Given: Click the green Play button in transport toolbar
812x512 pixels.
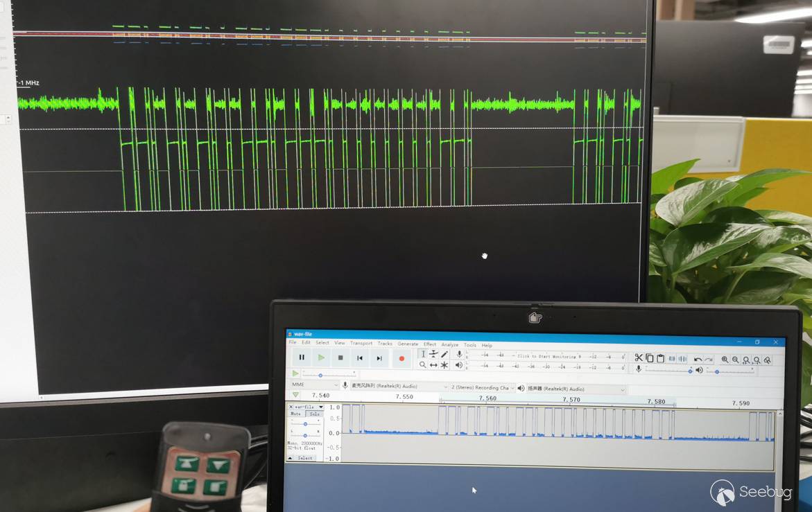Looking at the screenshot, I should (x=321, y=357).
